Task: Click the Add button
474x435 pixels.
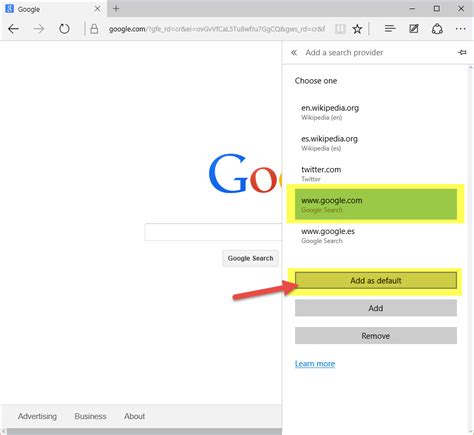Action: click(376, 308)
